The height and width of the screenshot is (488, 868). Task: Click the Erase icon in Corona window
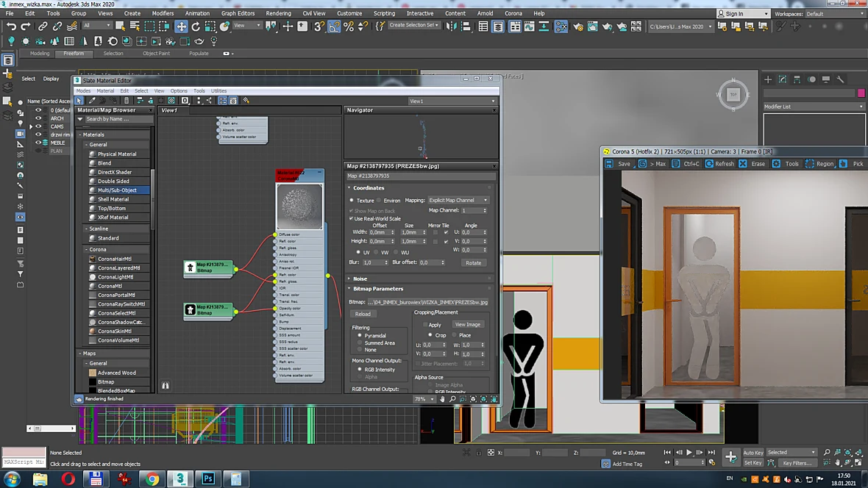[x=743, y=164]
